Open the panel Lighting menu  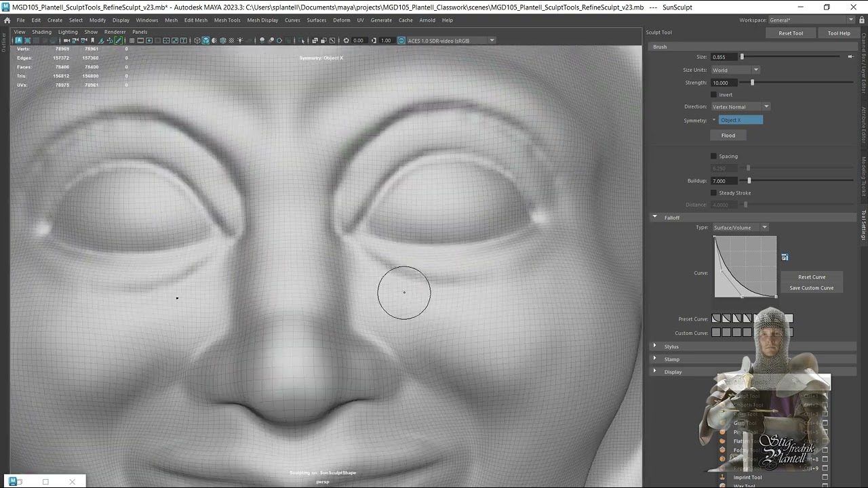(x=68, y=32)
